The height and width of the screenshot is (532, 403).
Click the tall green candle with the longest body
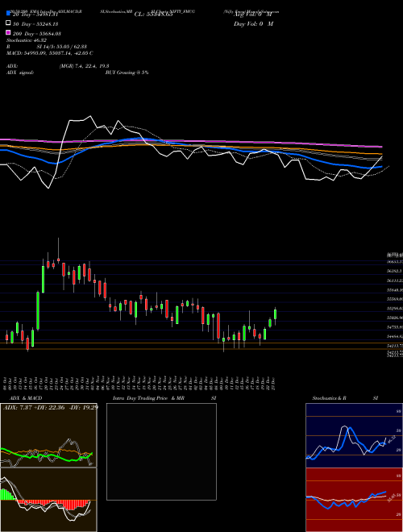(38, 311)
